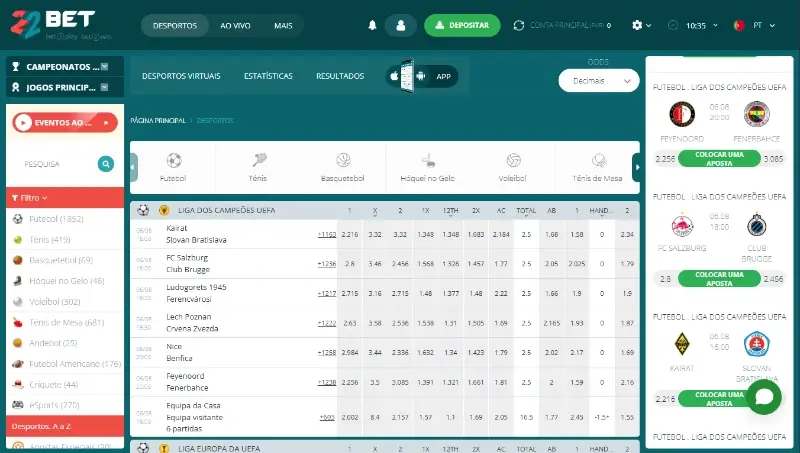Click the Slovan Bratislava team crest
Screen dimensions: 800x453
(x=757, y=344)
